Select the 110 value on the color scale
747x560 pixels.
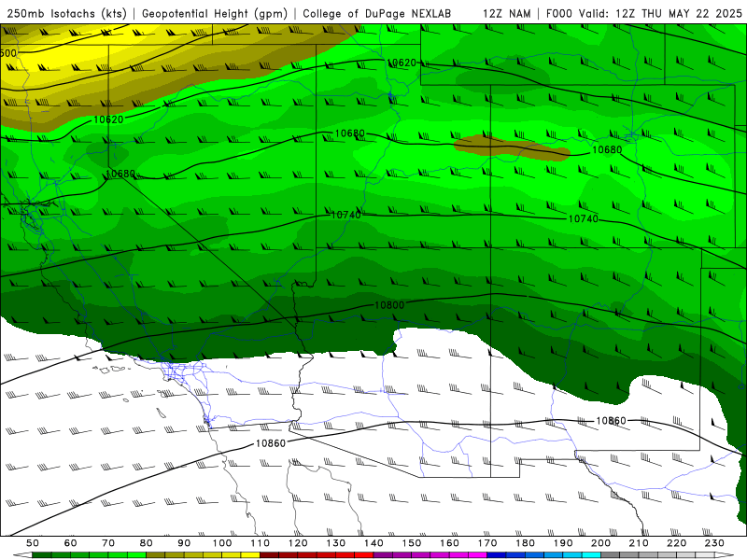(x=261, y=543)
